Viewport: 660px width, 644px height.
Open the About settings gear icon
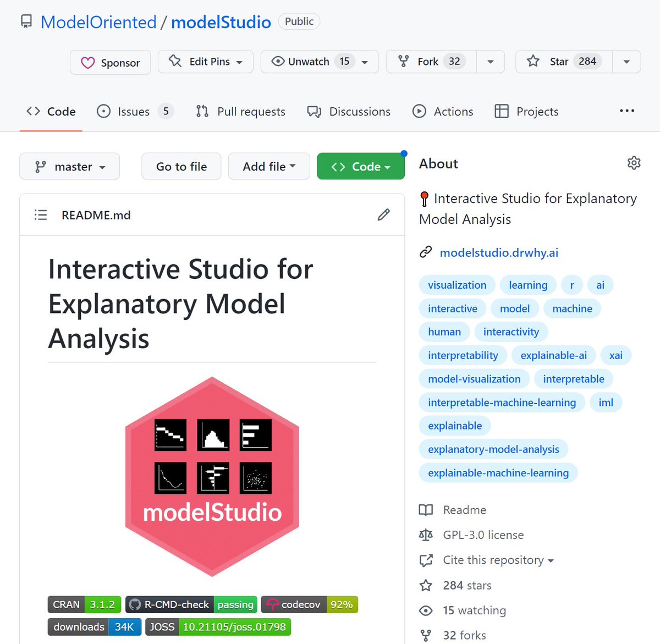point(634,163)
